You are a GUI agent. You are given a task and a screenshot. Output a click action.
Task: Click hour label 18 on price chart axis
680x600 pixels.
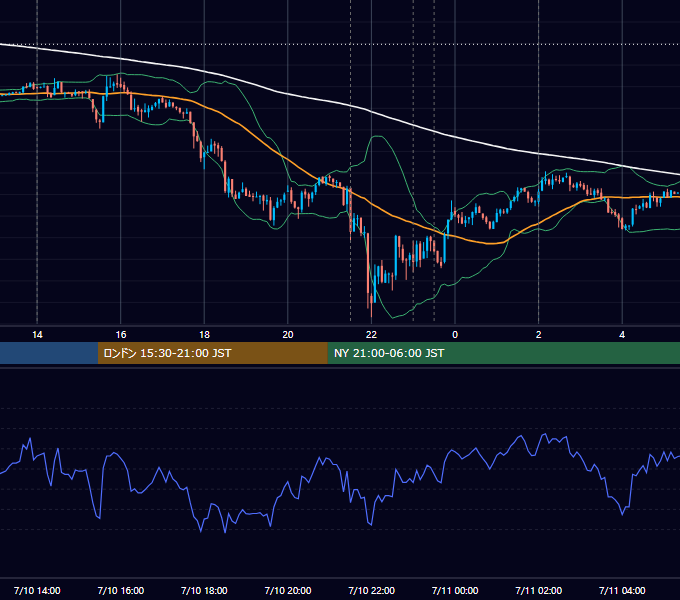point(204,335)
